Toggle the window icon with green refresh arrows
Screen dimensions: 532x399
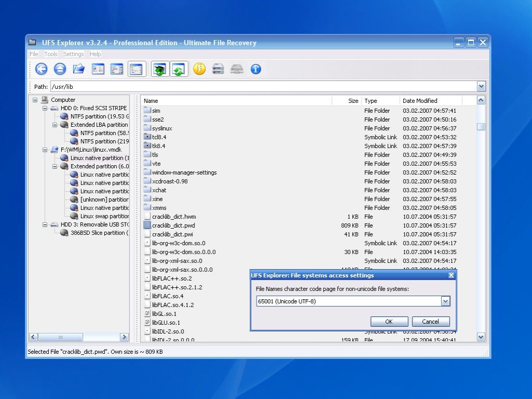tap(179, 69)
